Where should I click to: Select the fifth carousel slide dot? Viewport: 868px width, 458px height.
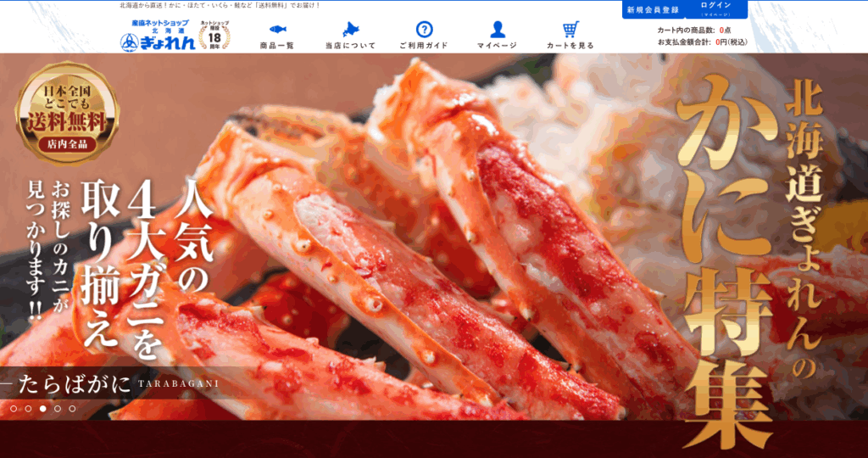72,409
